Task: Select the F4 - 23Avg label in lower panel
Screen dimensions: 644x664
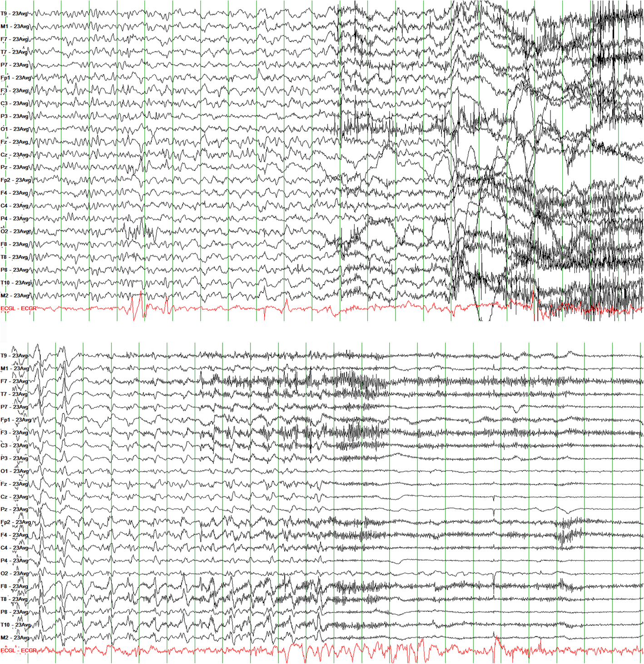Action: pos(14,535)
